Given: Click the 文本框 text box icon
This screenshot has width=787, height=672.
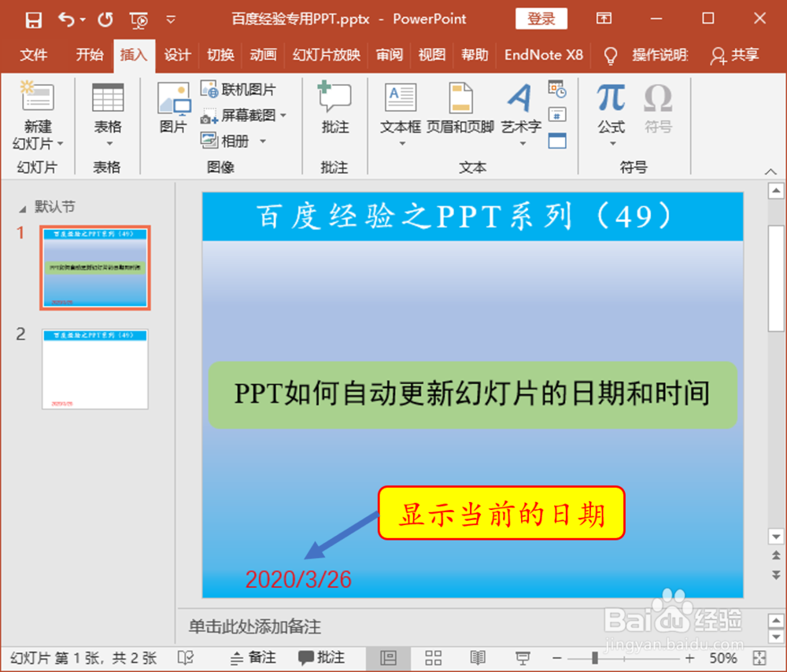Looking at the screenshot, I should (400, 98).
